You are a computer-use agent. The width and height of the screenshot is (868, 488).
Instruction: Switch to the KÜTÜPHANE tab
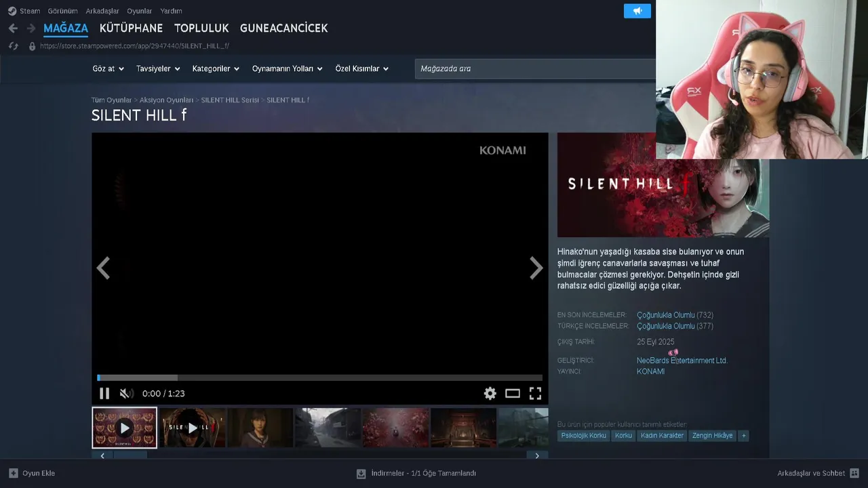point(131,28)
